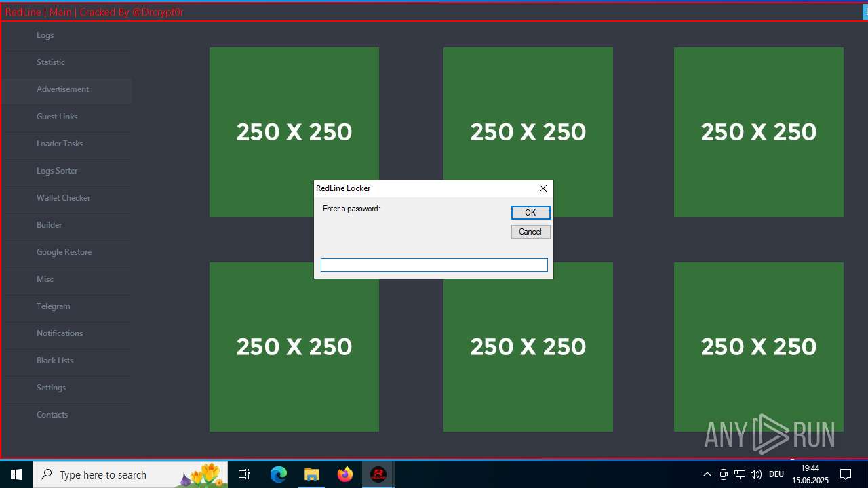Click the taskbar search box

[x=130, y=474]
